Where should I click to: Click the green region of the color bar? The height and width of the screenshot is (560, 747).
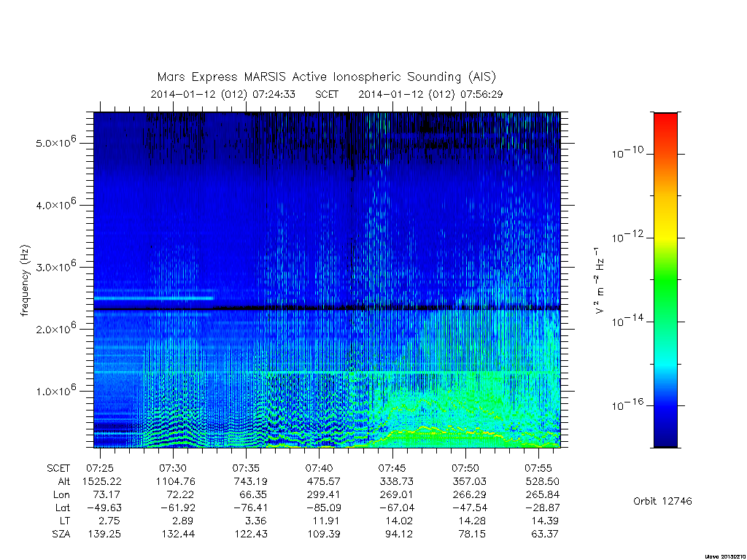665,281
